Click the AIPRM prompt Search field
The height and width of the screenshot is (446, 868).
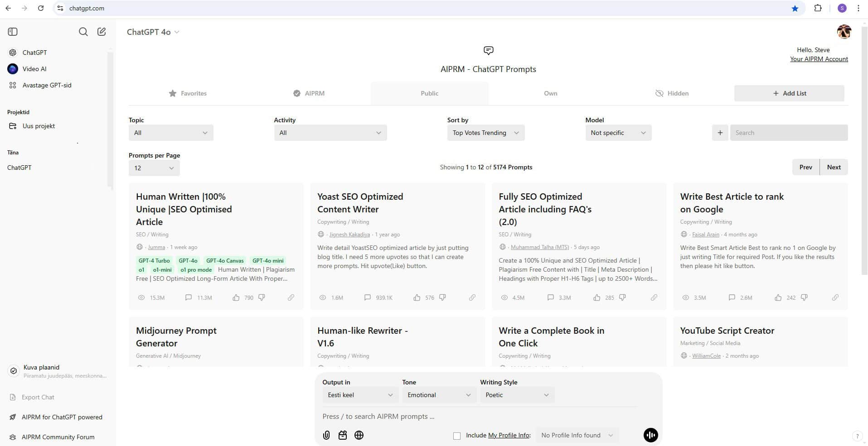[789, 133]
